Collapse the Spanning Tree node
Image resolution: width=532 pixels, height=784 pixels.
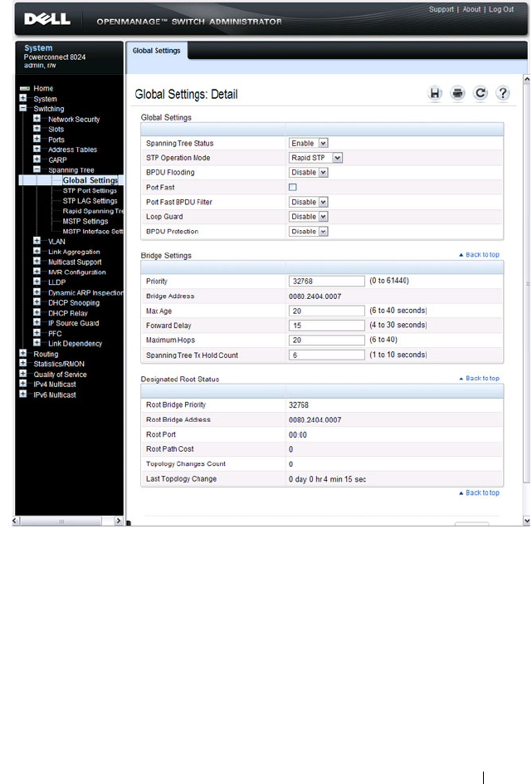pyautogui.click(x=37, y=169)
